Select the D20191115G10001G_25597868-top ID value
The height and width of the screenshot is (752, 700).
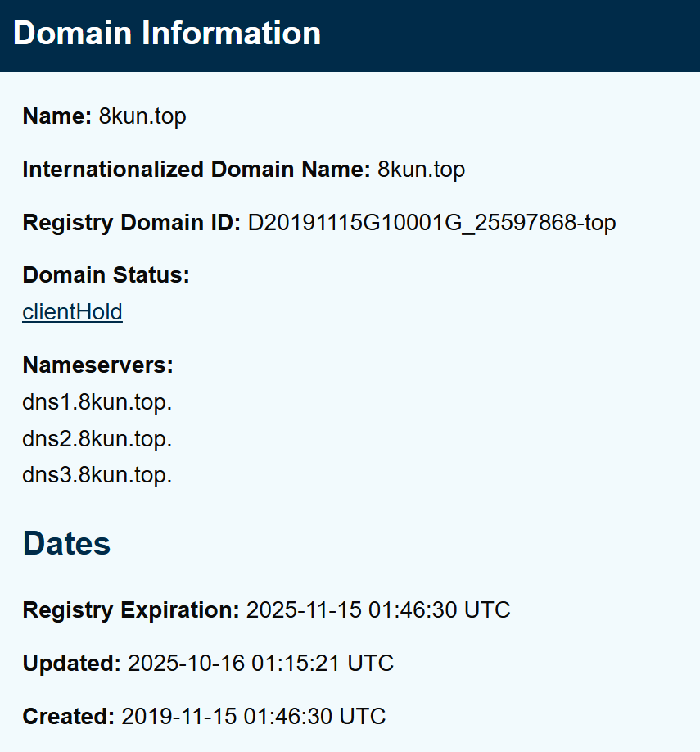(x=431, y=223)
